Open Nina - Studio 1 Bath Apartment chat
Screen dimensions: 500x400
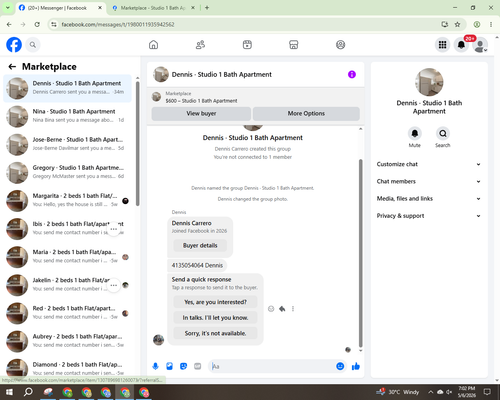(x=67, y=116)
